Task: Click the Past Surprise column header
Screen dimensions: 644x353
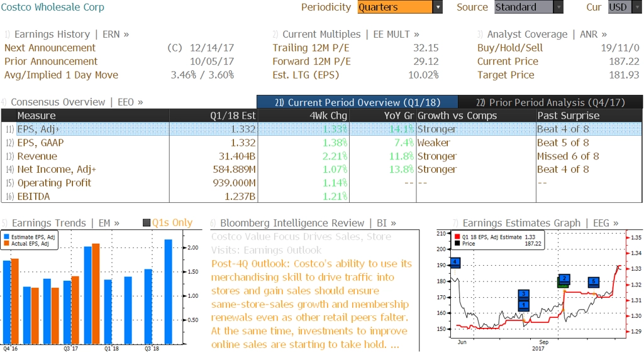Action: (589, 116)
